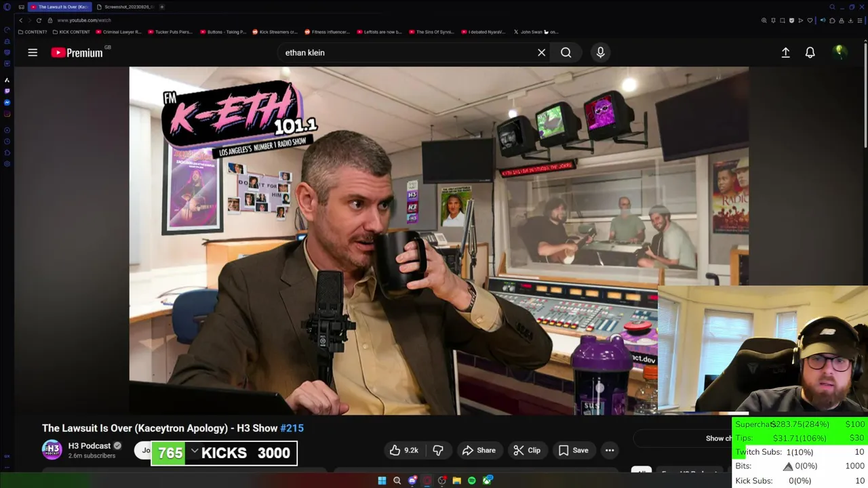Go back in browser history
The image size is (868, 488).
coord(20,20)
